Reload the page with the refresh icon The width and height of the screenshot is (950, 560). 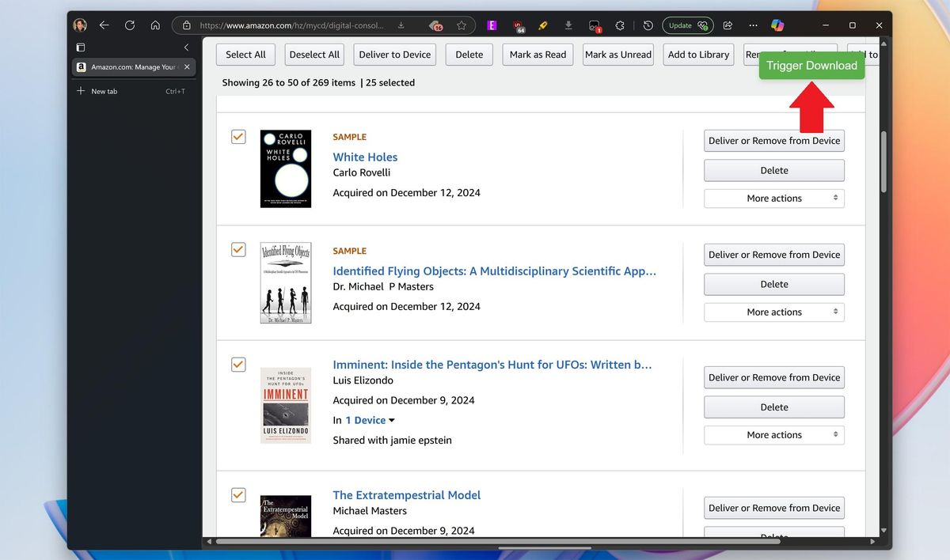130,25
